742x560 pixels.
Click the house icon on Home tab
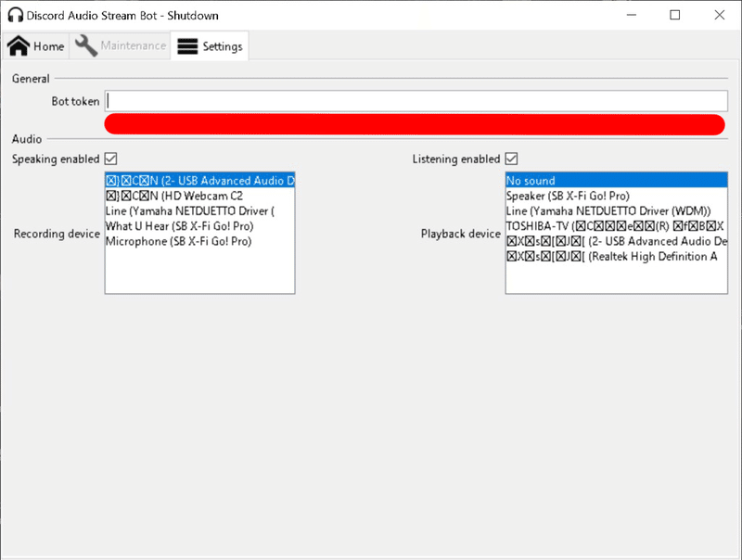point(19,45)
